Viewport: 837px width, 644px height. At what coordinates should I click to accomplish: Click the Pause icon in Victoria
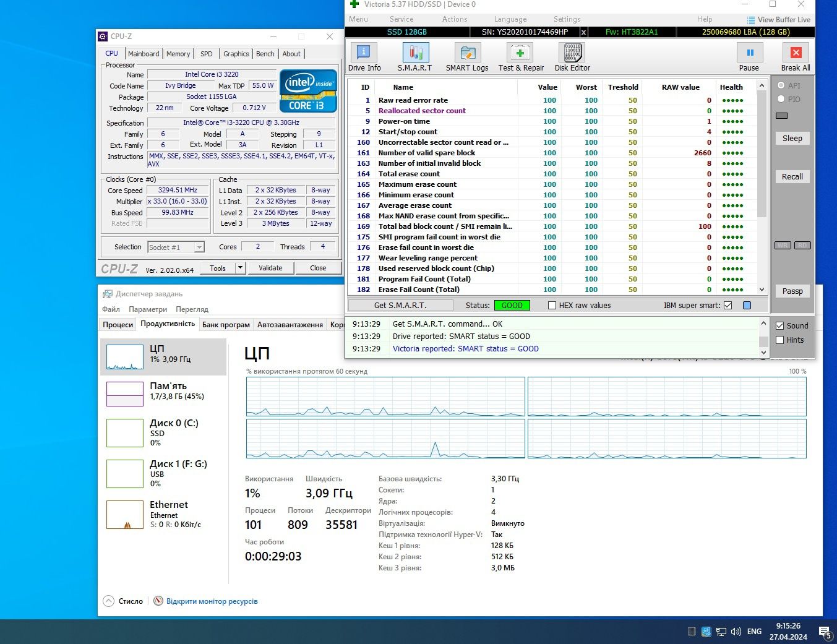pos(750,53)
